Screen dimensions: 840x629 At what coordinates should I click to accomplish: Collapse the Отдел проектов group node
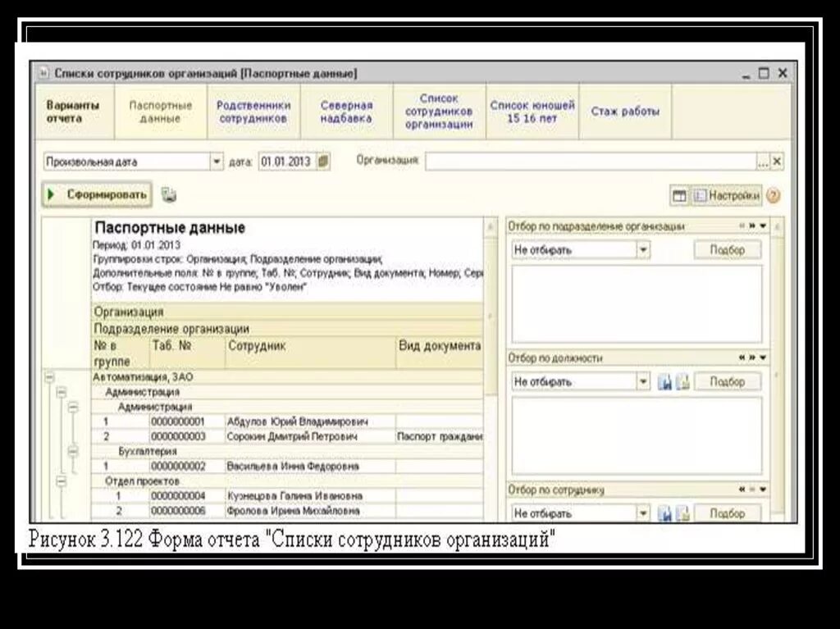[x=61, y=481]
